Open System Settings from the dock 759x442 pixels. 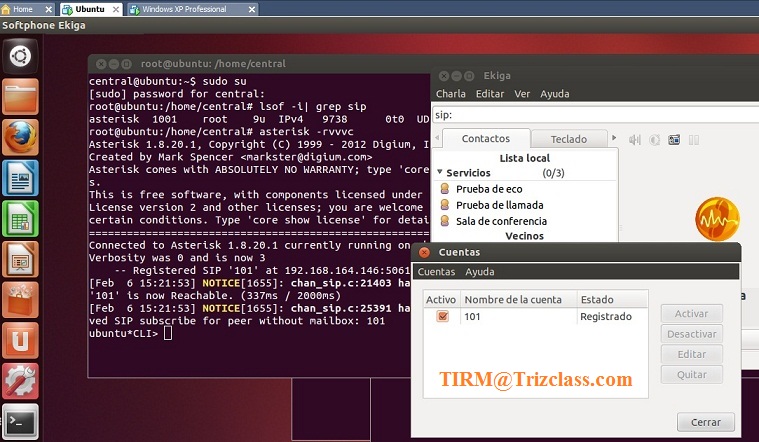[x=20, y=381]
